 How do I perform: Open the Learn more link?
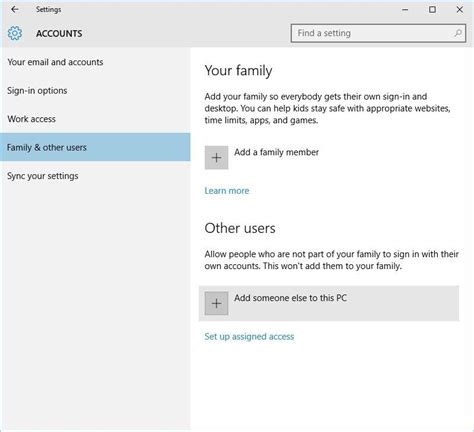click(227, 191)
